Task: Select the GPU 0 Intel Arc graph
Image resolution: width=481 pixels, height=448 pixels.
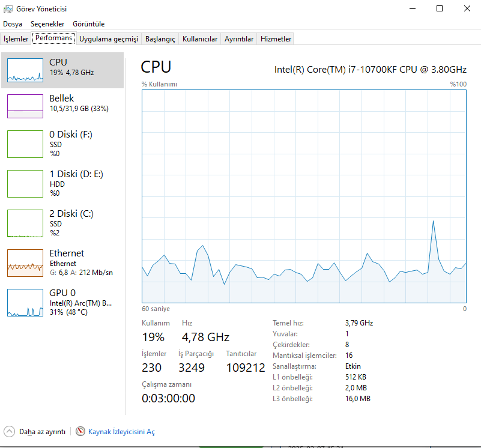Action: (x=25, y=303)
